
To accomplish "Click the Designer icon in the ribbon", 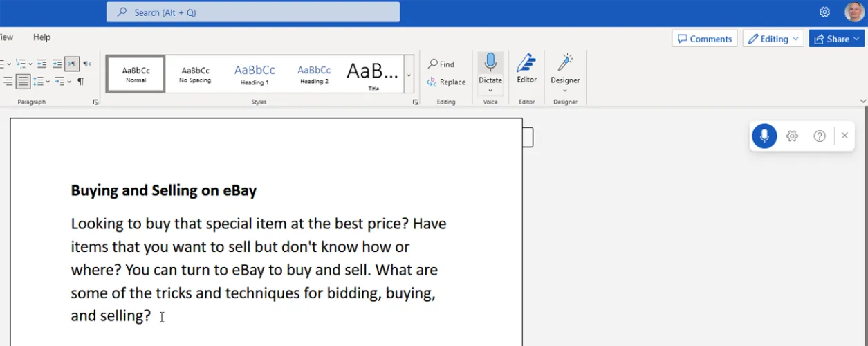I will pos(565,68).
